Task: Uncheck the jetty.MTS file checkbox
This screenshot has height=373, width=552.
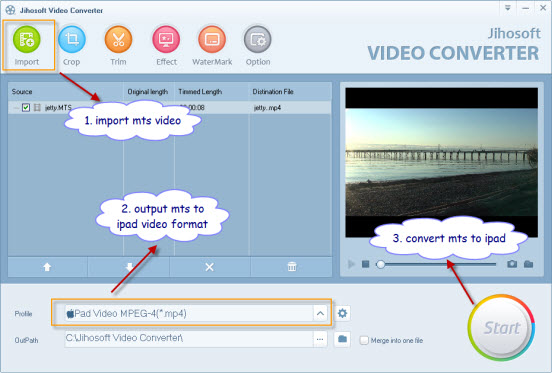Action: pos(26,107)
